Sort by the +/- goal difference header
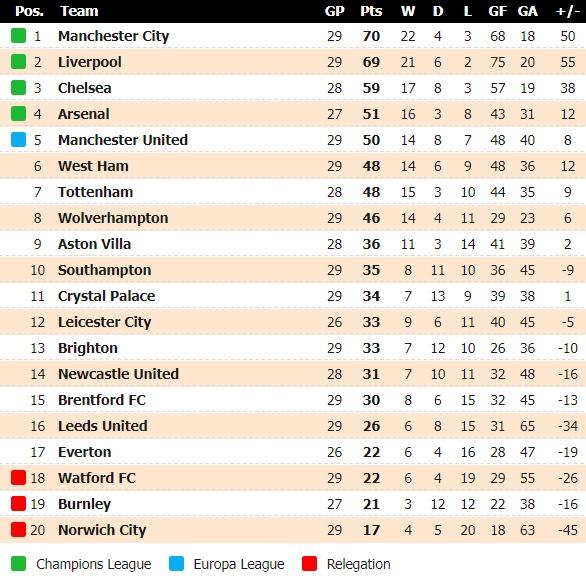 point(567,11)
